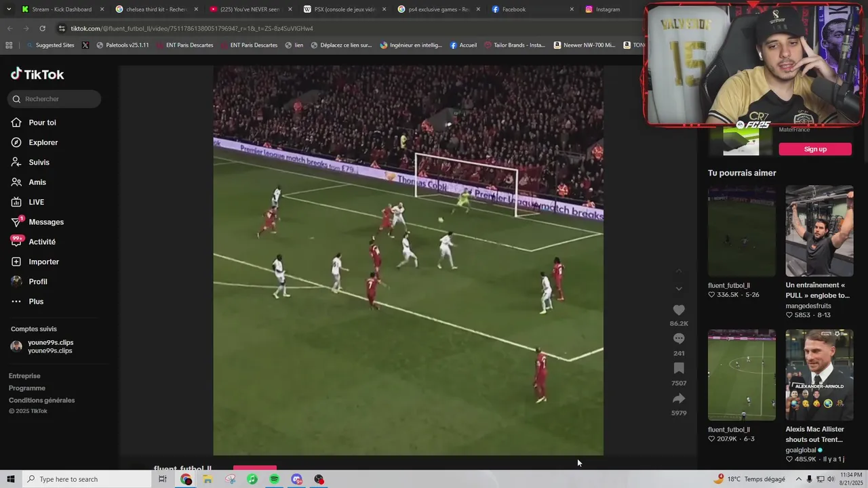Switch to the YouTube You've NEVER seen tab
Image resolution: width=868 pixels, height=488 pixels.
[x=250, y=9]
